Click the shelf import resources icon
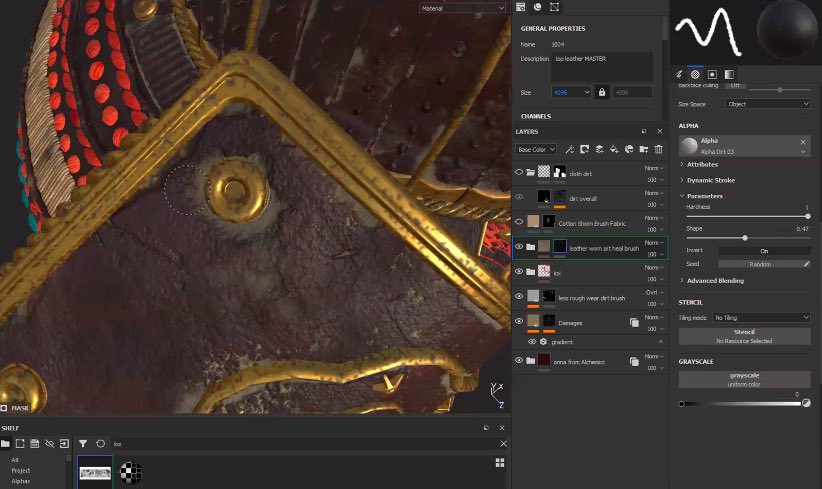822x489 pixels. (x=64, y=443)
